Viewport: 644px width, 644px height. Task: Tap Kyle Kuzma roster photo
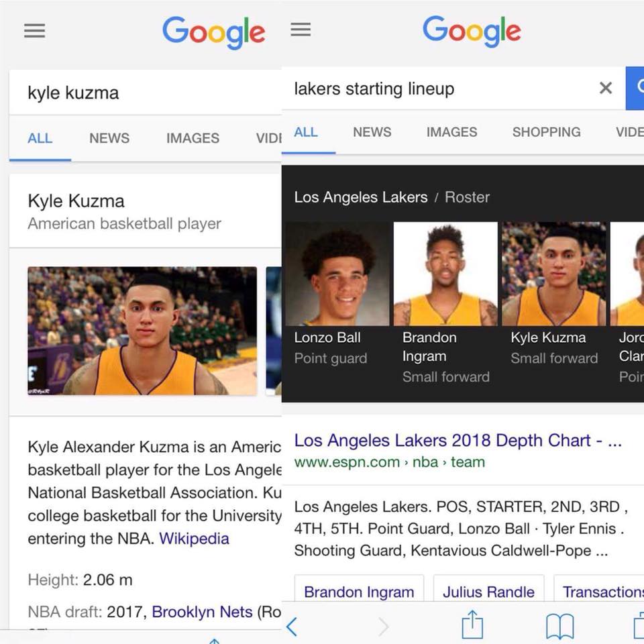(554, 274)
